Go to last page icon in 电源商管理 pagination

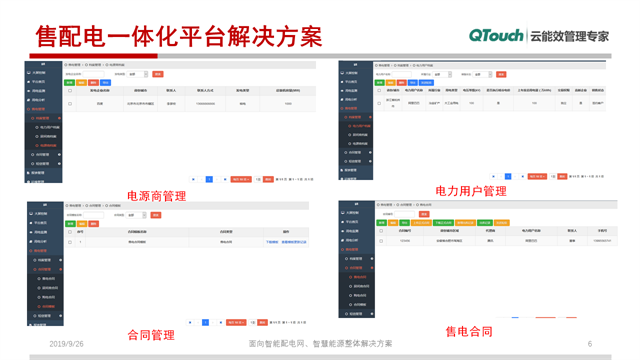(225, 179)
